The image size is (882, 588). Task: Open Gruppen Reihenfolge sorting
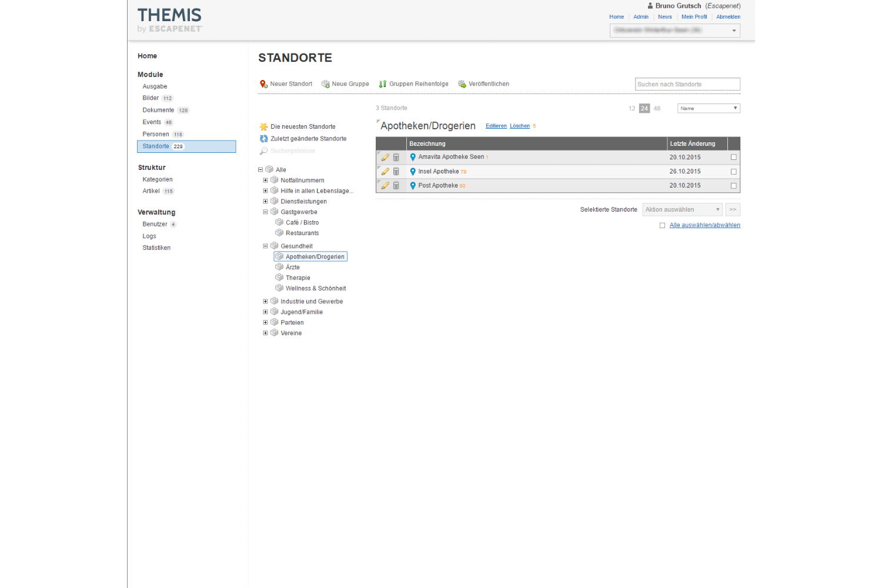[x=383, y=84]
